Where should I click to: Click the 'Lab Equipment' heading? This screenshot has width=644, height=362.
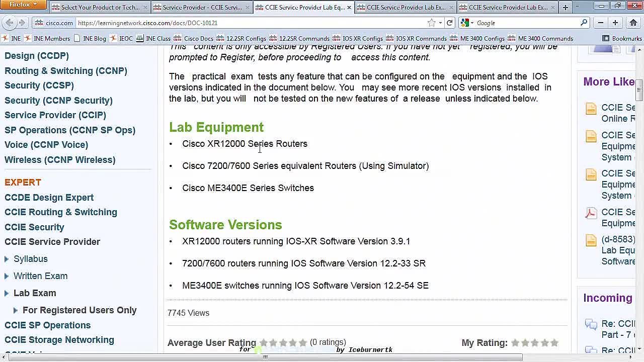pos(216,127)
